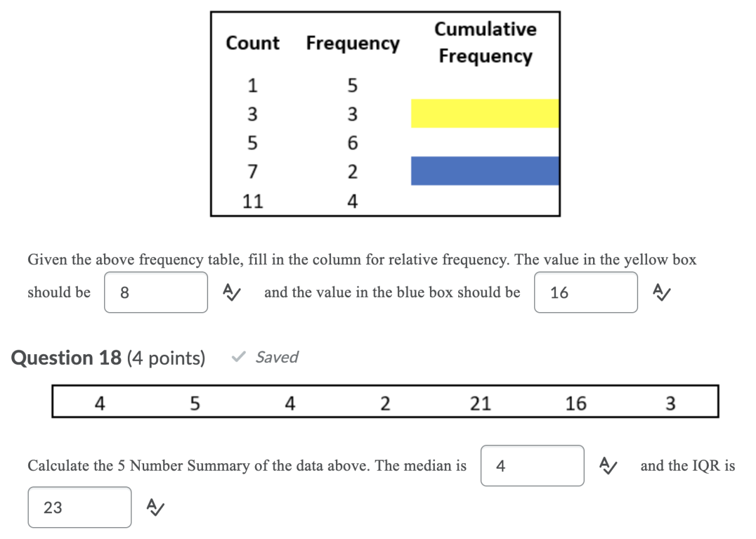Select the blue cumulative frequency cell

pyautogui.click(x=484, y=170)
